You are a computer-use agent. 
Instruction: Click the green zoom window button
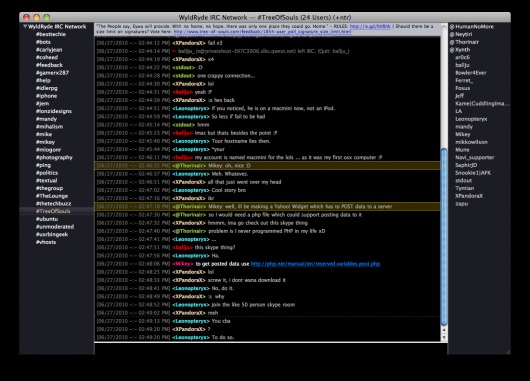[47, 17]
